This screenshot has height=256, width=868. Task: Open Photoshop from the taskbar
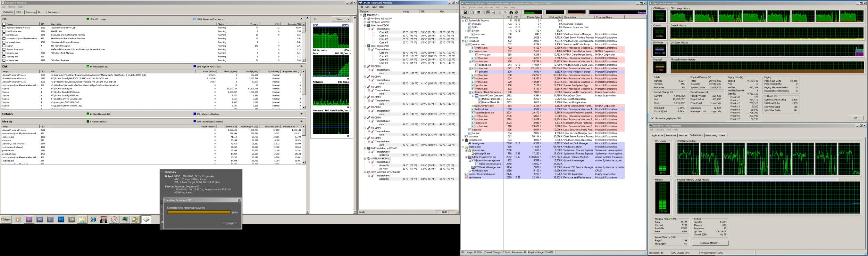tap(61, 219)
